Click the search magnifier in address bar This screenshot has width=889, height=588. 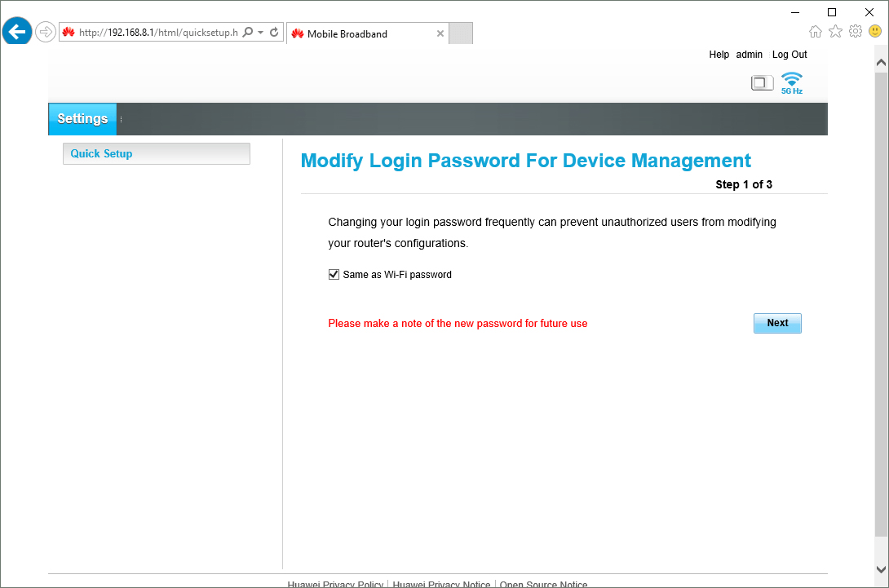point(248,33)
